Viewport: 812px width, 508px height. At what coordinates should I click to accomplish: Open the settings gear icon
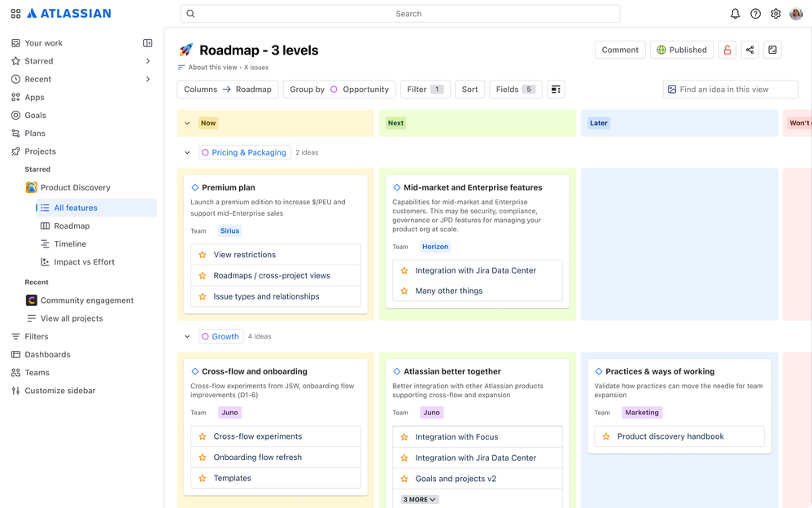(775, 14)
